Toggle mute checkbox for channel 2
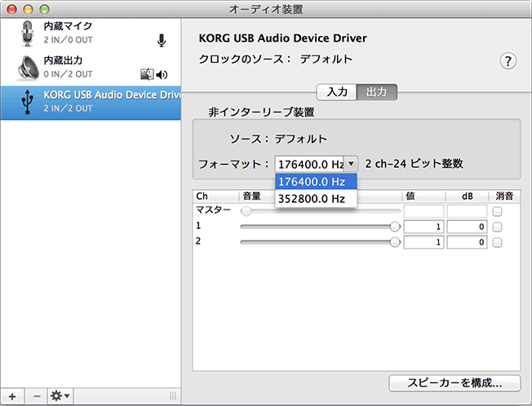 (x=498, y=242)
